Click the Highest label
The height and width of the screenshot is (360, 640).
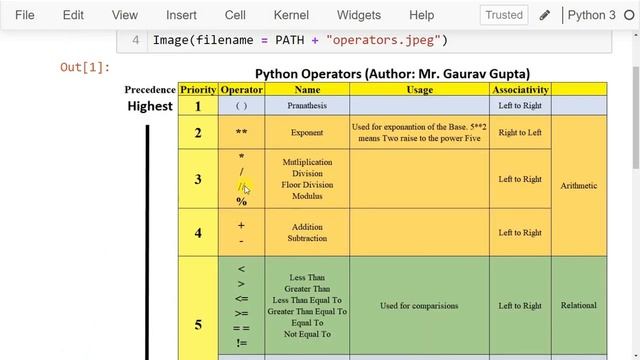(150, 106)
